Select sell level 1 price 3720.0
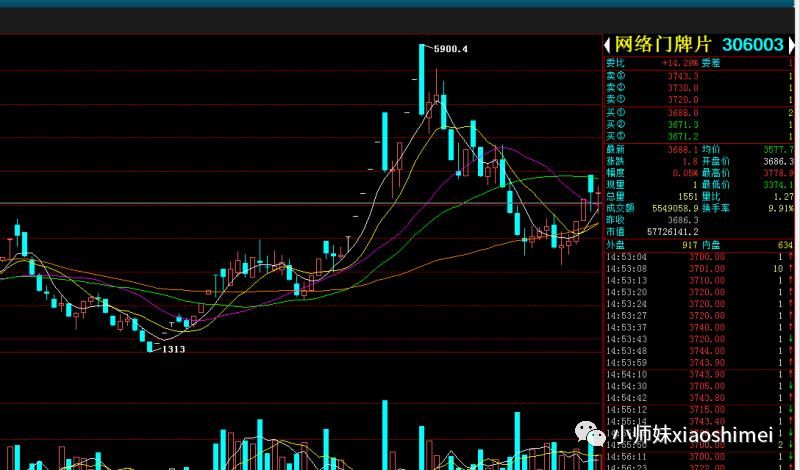 [683, 100]
